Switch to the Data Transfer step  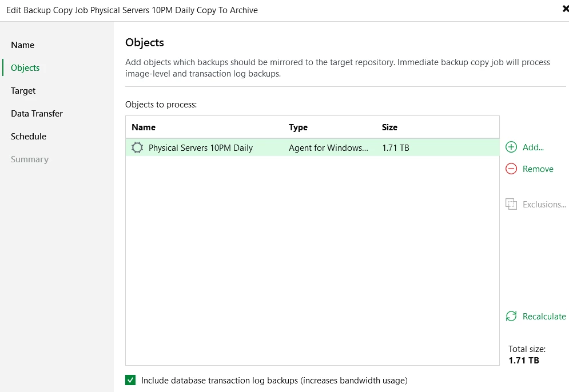pyautogui.click(x=37, y=114)
